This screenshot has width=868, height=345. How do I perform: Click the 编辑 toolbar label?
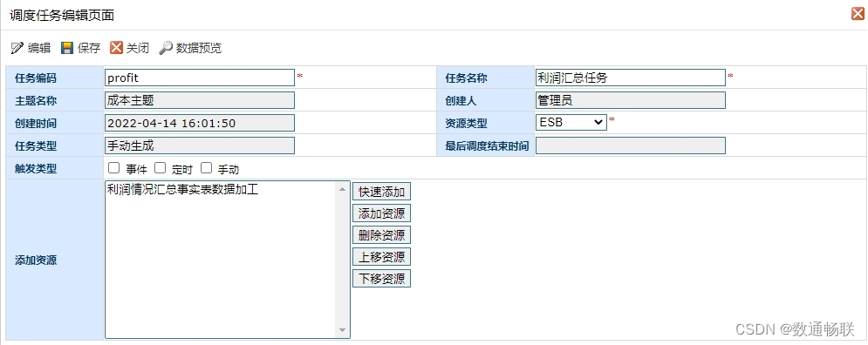click(38, 48)
